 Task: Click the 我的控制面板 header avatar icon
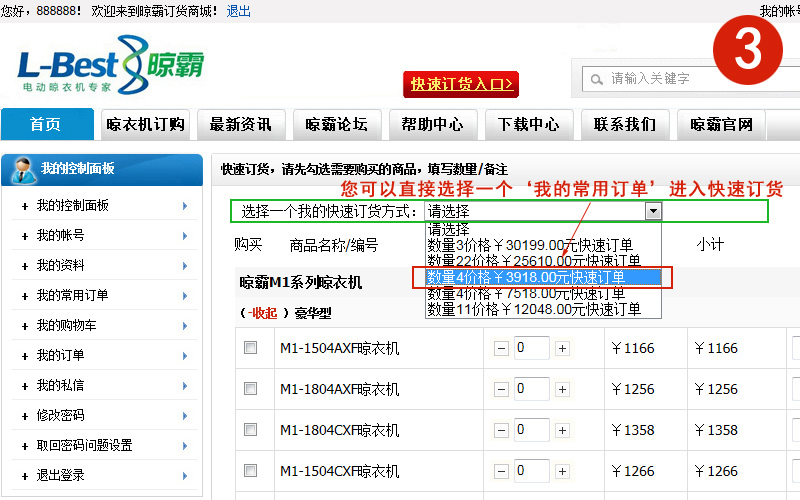[x=22, y=170]
